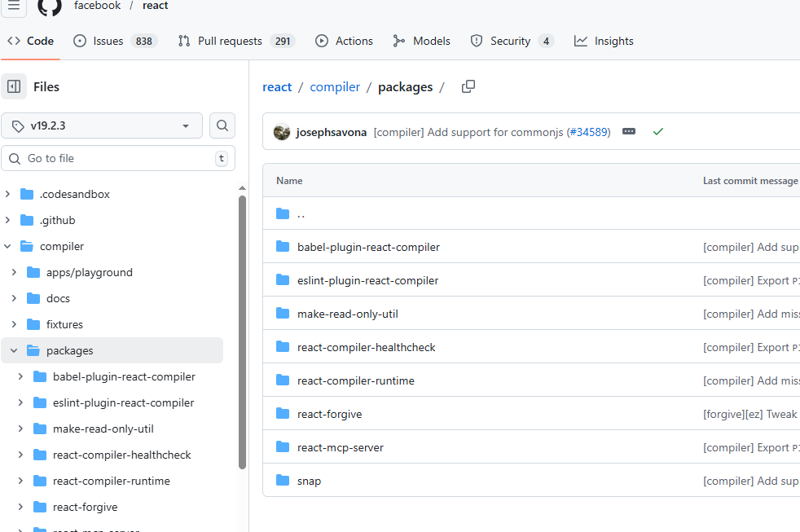The image size is (800, 532).
Task: Expand react-compiler-runtime chevron in sidebar
Action: tap(21, 481)
